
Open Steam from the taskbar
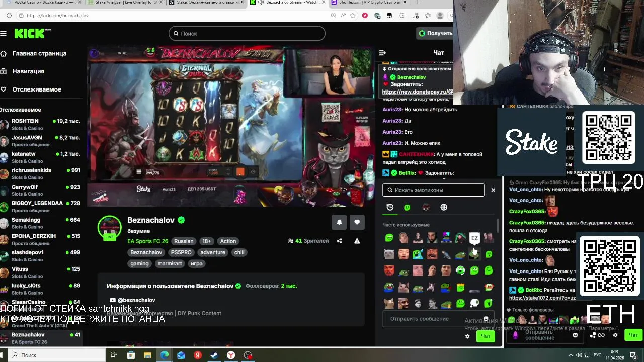click(x=214, y=355)
